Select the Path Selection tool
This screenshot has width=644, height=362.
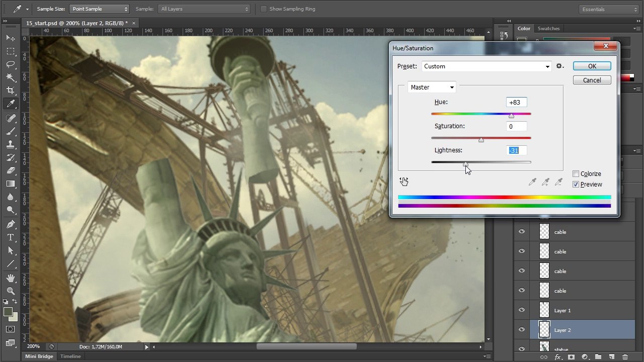(11, 250)
